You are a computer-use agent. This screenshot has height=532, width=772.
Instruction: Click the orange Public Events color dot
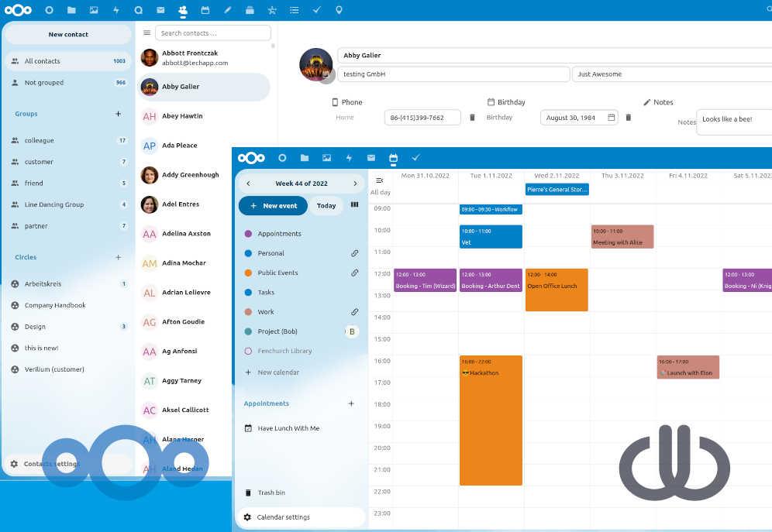(x=248, y=273)
